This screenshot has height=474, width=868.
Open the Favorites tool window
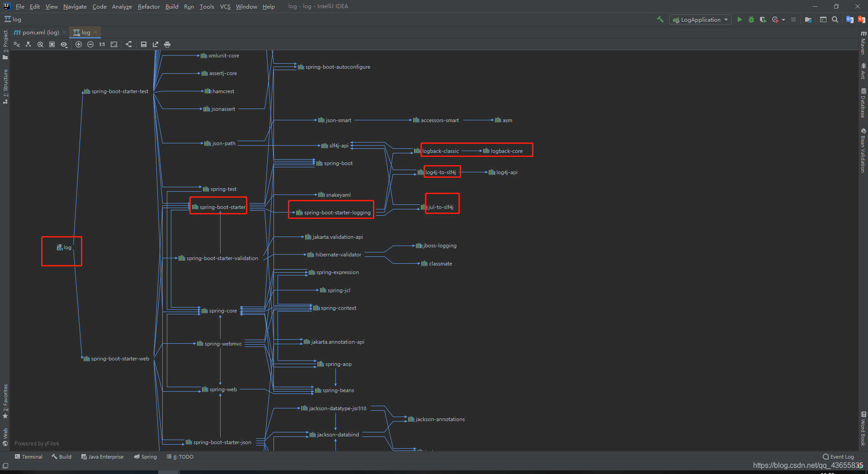point(5,401)
